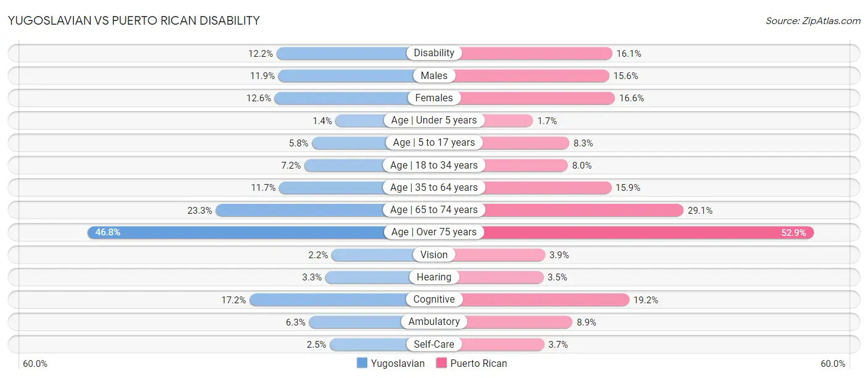Screen dimensions: 868x378
Task: Select the blue 17.2% Cognitive bar
Action: 327,300
